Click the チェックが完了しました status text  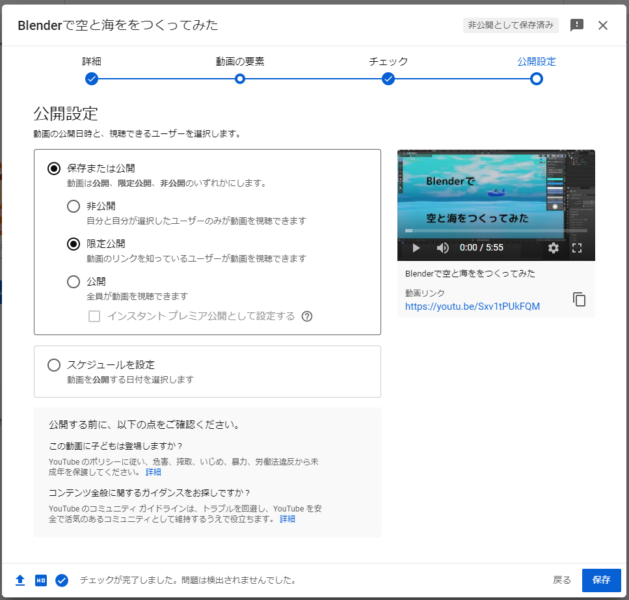(x=188, y=580)
